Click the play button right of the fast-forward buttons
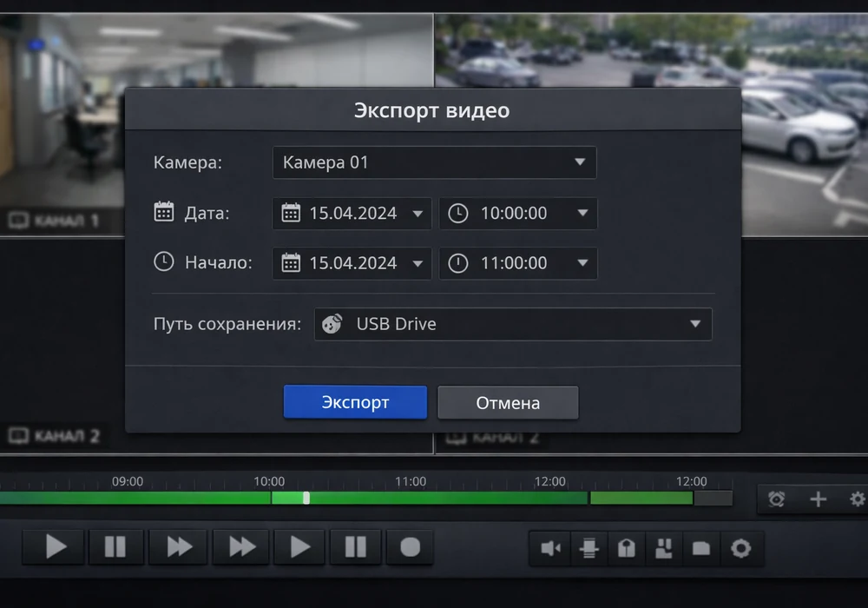This screenshot has width=868, height=608. (x=299, y=547)
